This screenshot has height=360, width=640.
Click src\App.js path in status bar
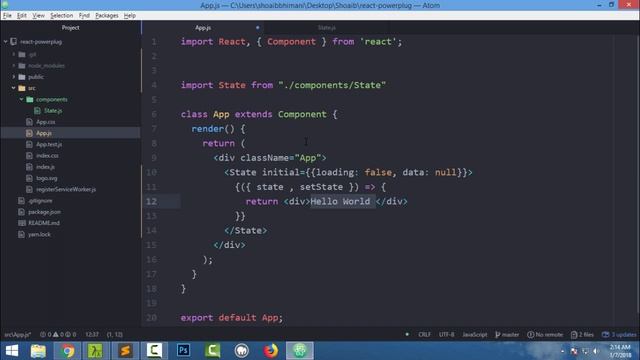18,335
